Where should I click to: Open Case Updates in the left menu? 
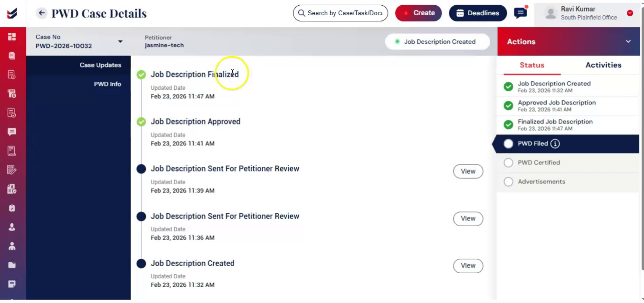pyautogui.click(x=100, y=65)
